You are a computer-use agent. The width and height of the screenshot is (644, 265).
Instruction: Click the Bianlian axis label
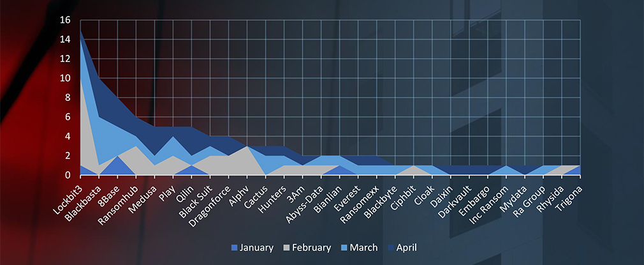pos(329,199)
